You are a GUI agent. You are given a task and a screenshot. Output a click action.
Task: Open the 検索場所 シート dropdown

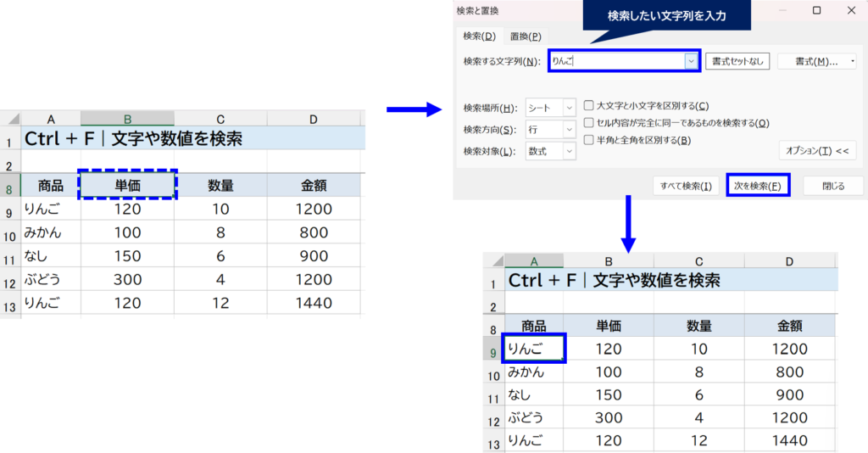coord(550,108)
